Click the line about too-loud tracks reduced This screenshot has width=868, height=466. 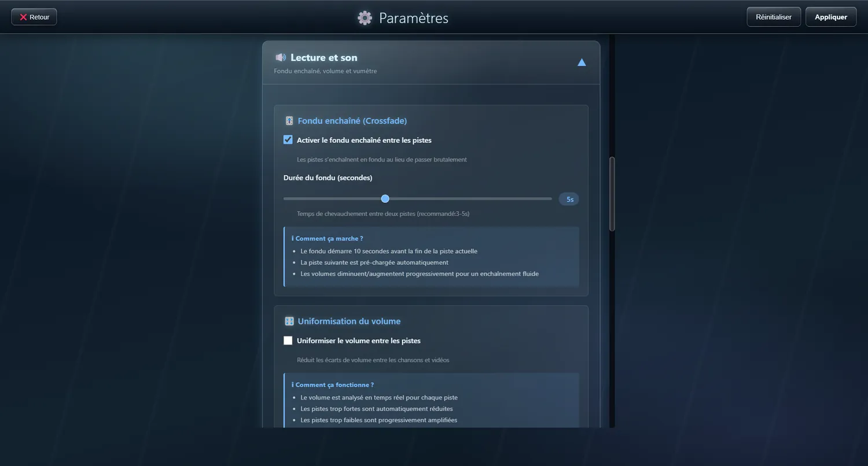(x=377, y=409)
